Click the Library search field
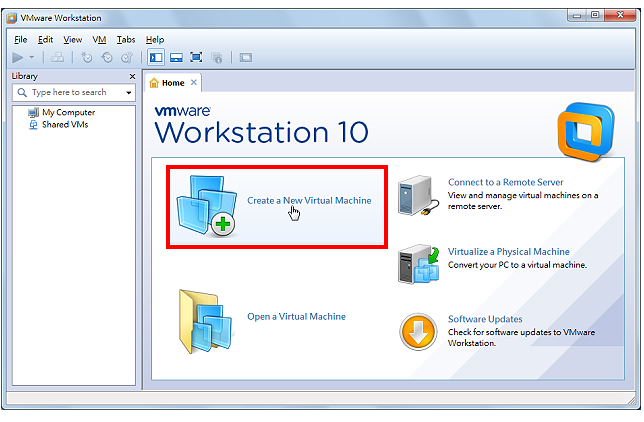The width and height of the screenshot is (644, 422). (74, 92)
